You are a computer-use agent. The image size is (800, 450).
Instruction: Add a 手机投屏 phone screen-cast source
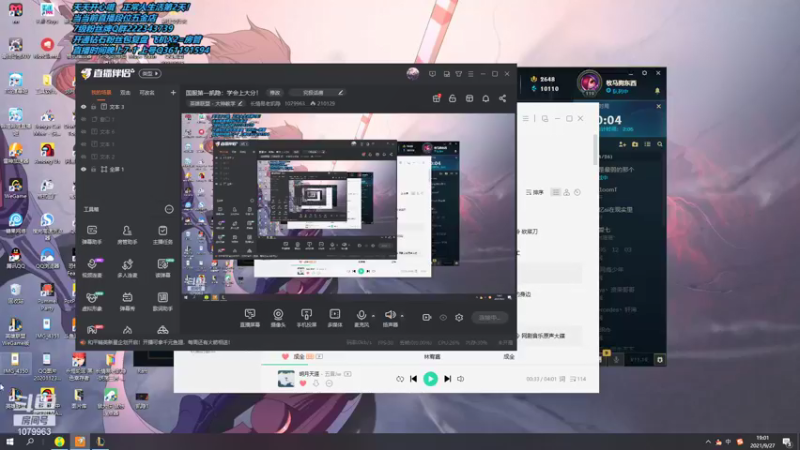point(307,317)
